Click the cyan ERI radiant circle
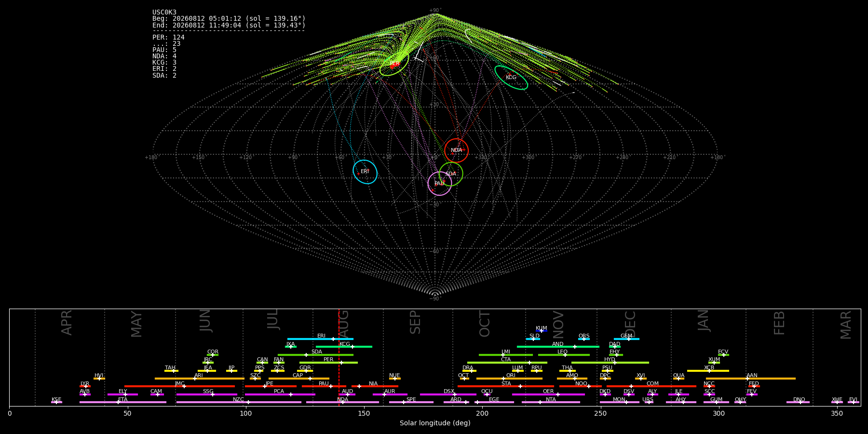 [365, 172]
